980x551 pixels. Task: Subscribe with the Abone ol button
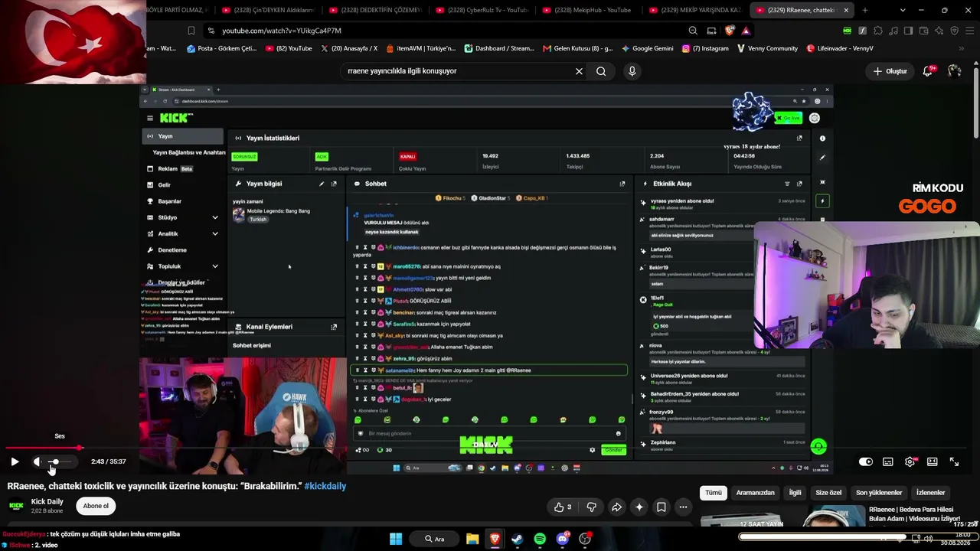coord(96,506)
